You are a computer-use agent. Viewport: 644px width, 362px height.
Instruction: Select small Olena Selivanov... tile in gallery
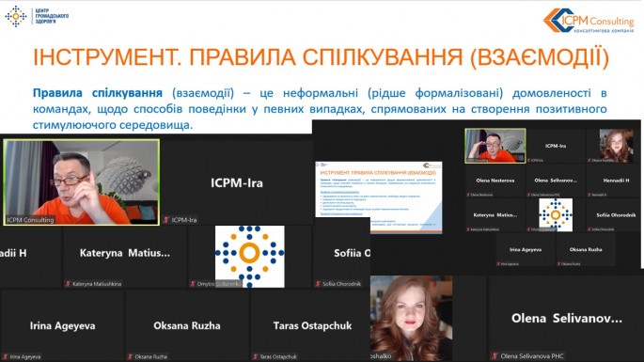556,181
